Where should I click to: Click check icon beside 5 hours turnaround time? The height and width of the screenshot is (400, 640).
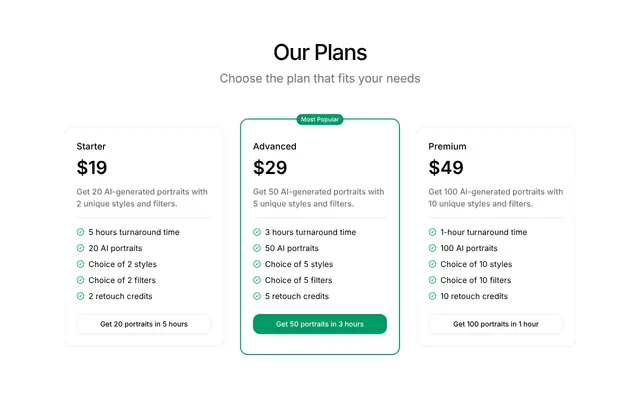(80, 232)
